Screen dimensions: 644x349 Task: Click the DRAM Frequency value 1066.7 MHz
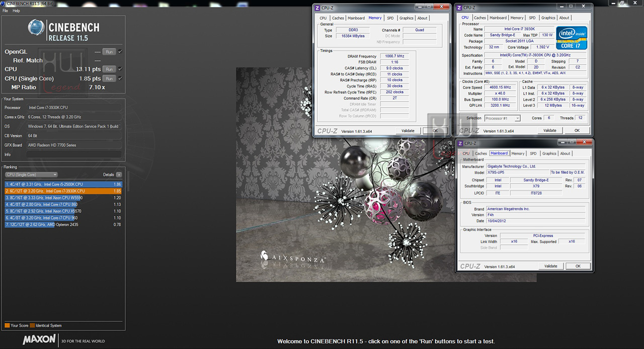point(394,56)
